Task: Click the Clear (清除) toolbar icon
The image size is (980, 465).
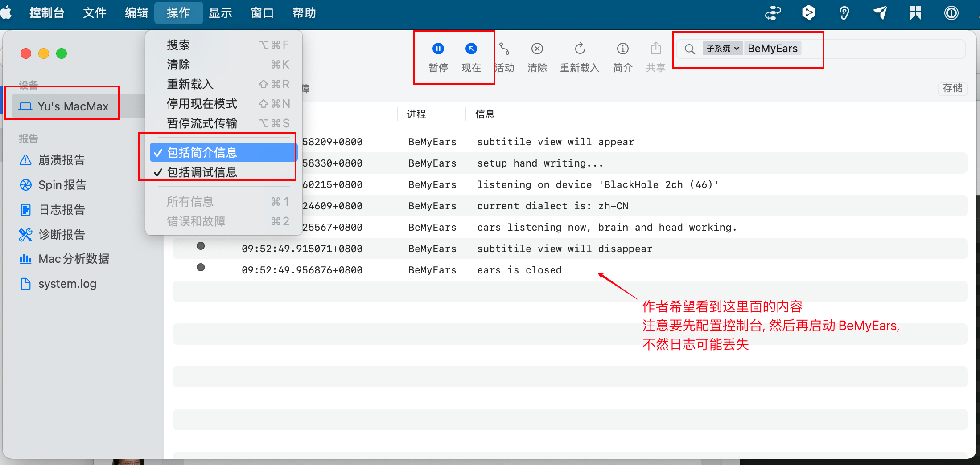Action: [x=537, y=49]
